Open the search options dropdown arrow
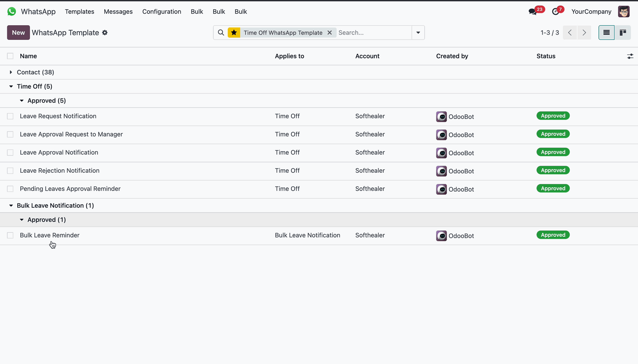The image size is (638, 364). pos(418,33)
